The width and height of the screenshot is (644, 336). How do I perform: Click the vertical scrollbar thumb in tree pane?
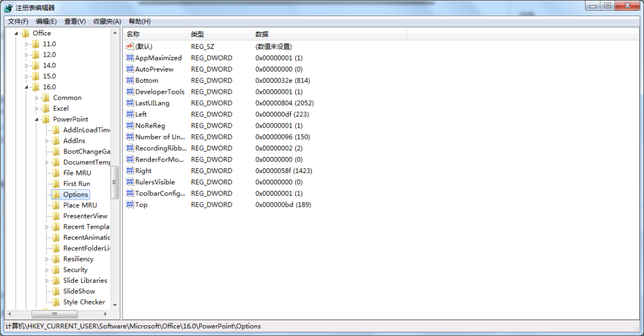click(115, 182)
